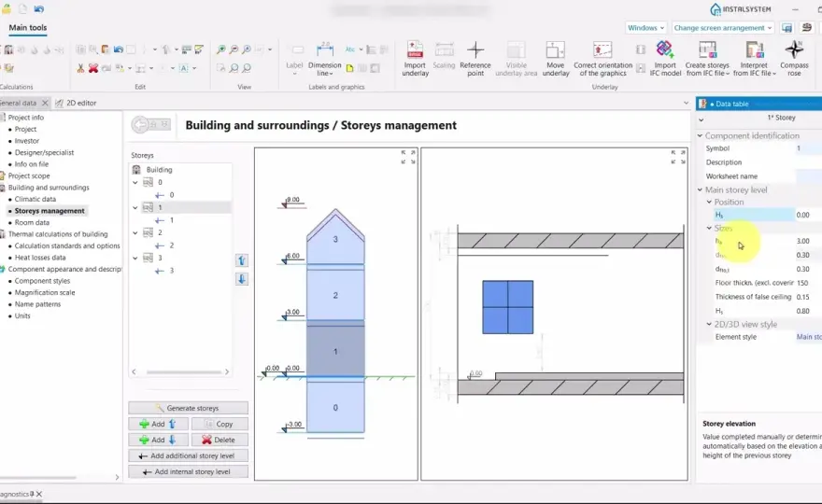Click the Copy storey button
This screenshot has width=822, height=504.
pos(220,424)
